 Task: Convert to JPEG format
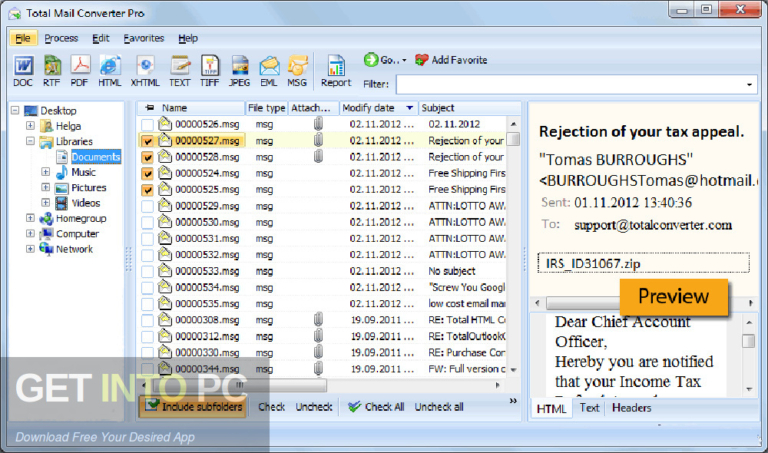pos(240,71)
